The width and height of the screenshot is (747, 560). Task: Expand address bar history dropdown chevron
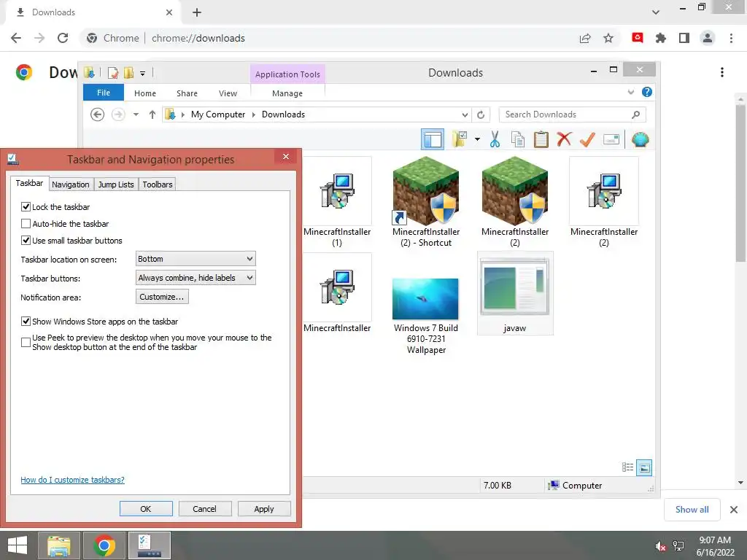pos(465,114)
